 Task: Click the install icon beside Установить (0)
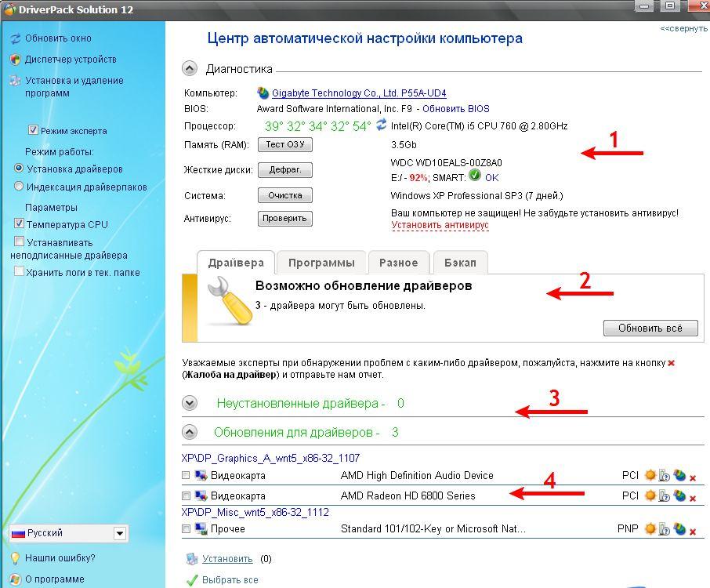point(192,559)
